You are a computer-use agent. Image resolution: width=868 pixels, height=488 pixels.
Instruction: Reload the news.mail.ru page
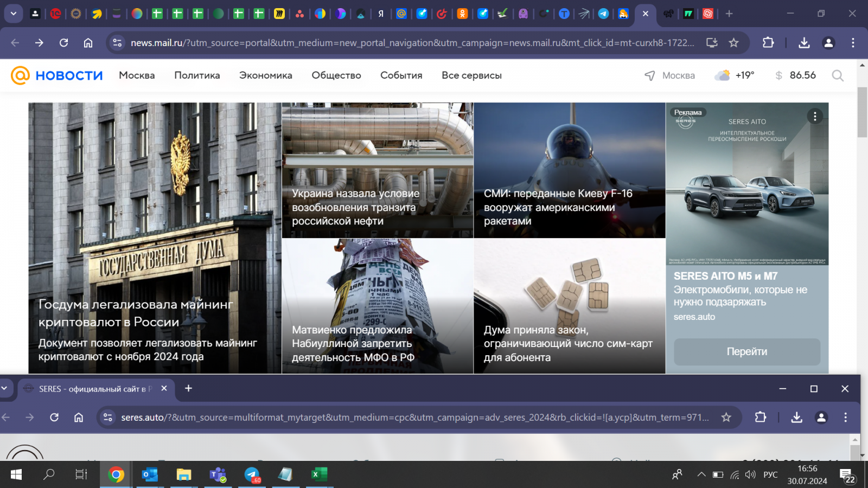click(63, 43)
